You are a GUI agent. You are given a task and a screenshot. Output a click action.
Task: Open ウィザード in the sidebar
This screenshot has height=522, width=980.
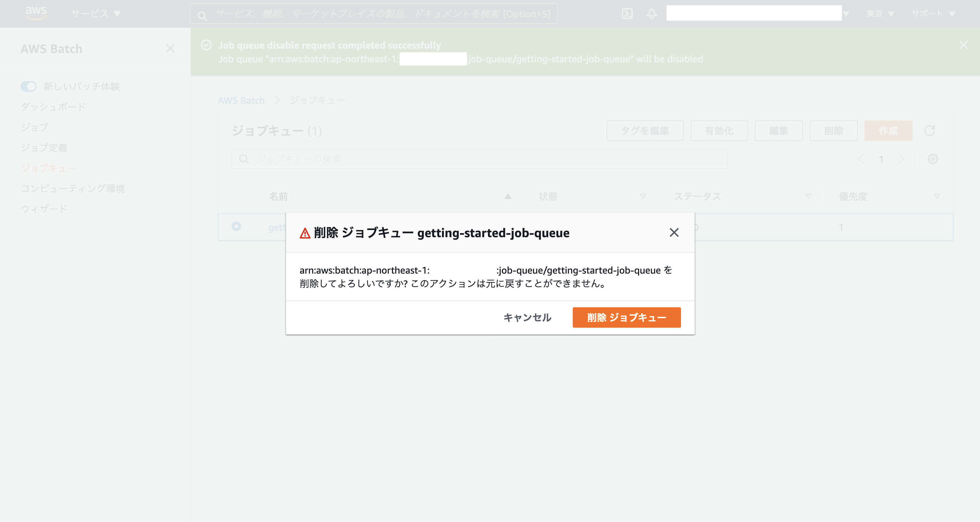pos(44,209)
